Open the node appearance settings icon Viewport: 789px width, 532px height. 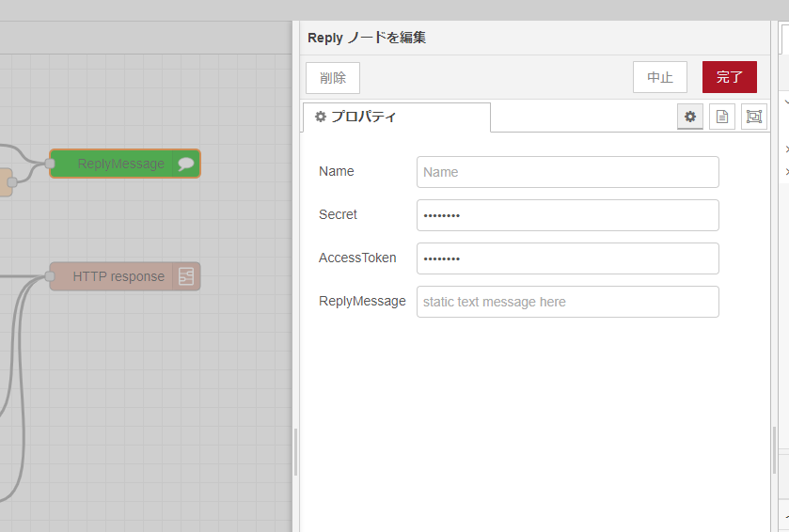(x=753, y=117)
